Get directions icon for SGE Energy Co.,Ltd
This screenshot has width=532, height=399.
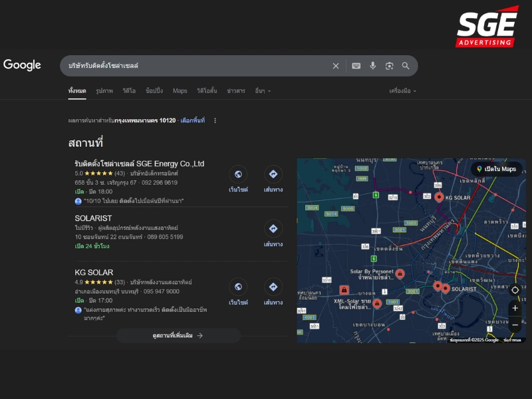(x=273, y=174)
